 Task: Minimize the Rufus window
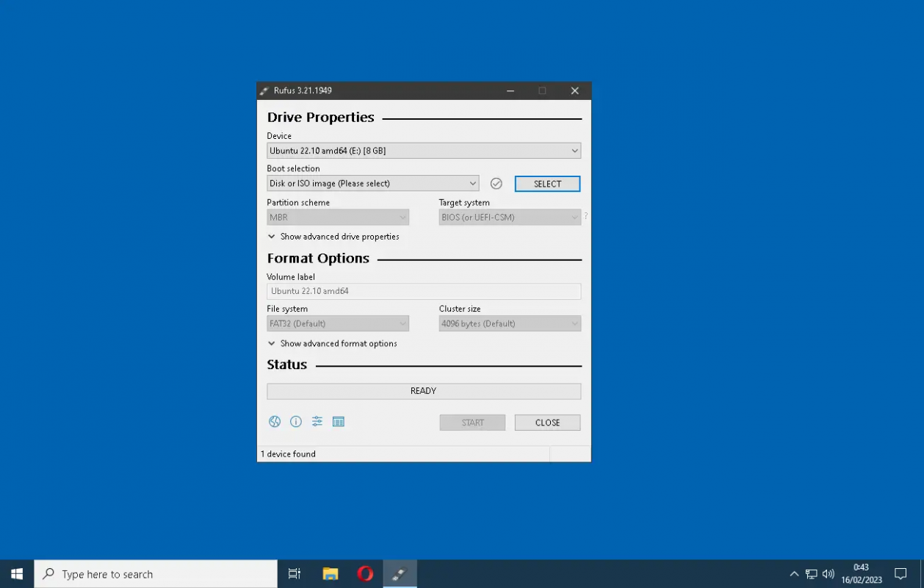click(x=510, y=91)
